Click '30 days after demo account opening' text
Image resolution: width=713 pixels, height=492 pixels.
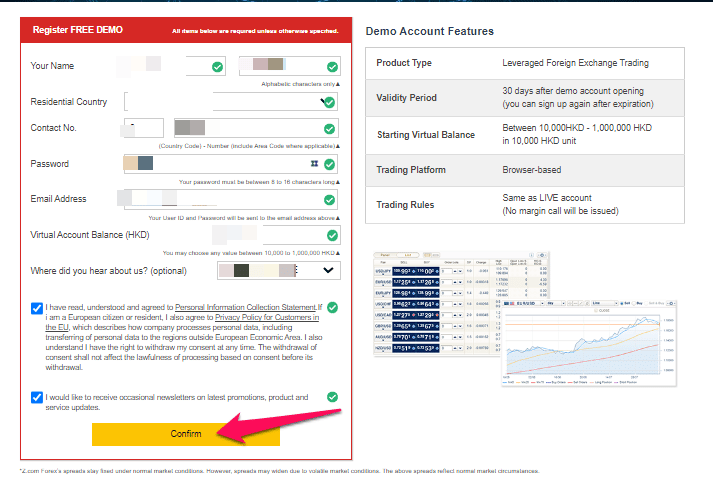coord(573,91)
